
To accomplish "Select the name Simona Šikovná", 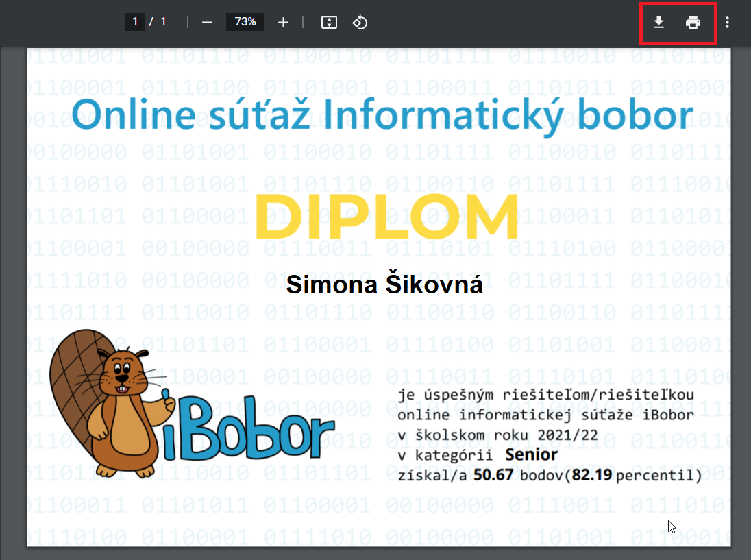I will point(384,284).
